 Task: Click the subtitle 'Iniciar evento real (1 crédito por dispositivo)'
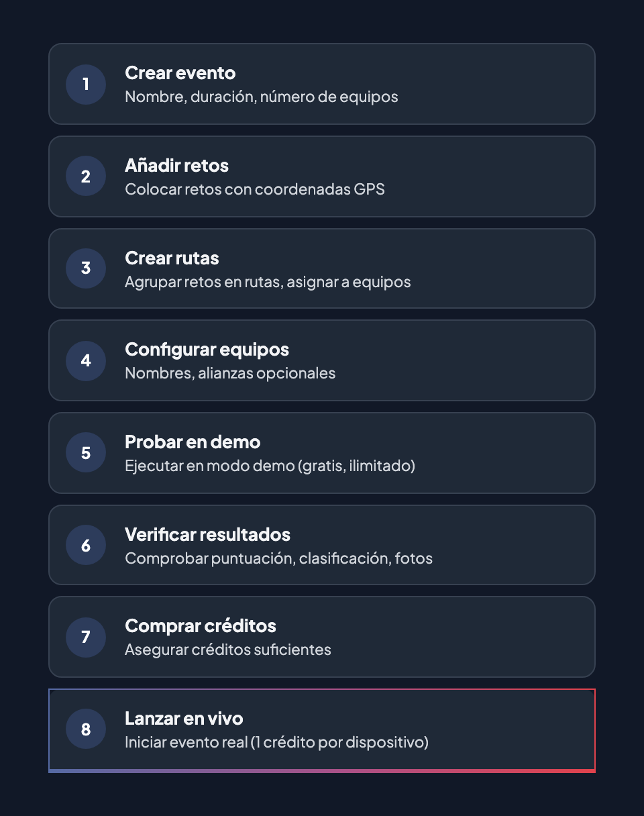[276, 742]
